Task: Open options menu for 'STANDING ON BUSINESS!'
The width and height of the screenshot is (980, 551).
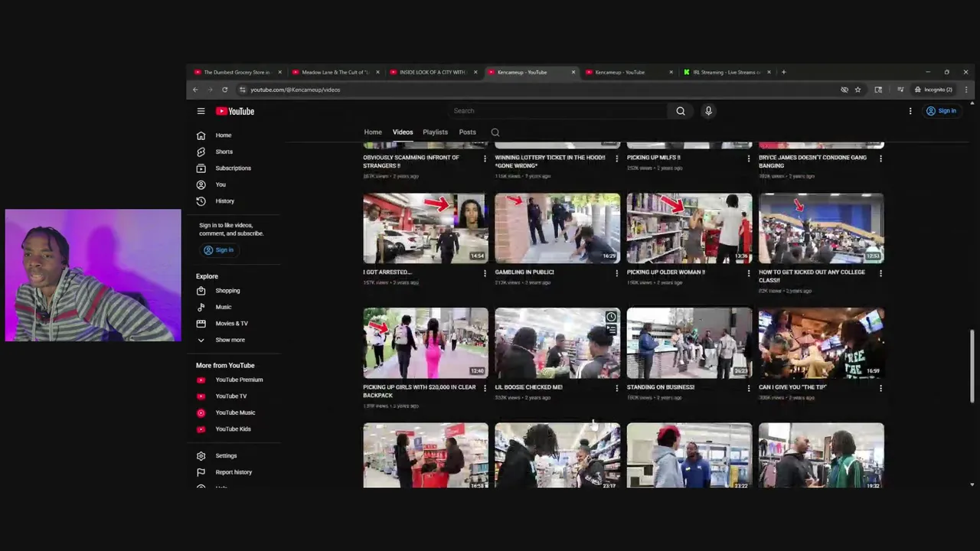Action: pyautogui.click(x=748, y=388)
